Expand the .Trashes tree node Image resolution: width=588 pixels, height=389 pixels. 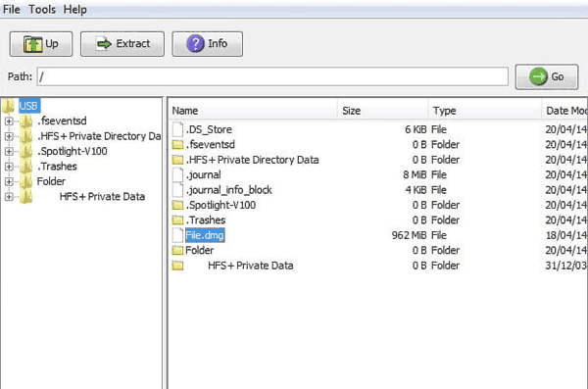click(x=9, y=167)
